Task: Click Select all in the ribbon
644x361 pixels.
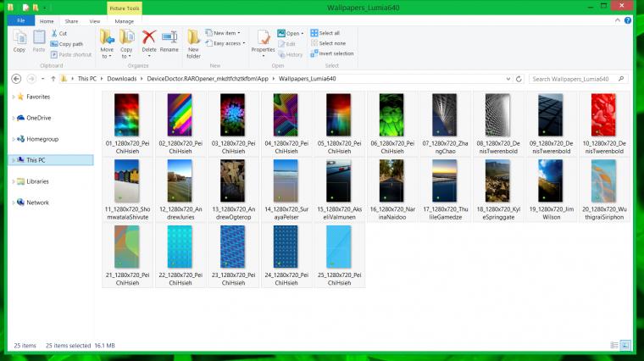Action: pyautogui.click(x=325, y=33)
